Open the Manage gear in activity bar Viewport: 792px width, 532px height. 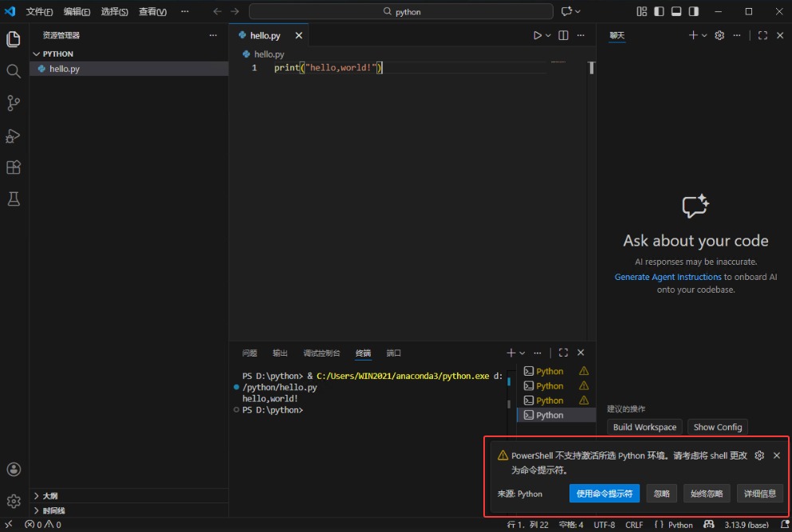[14, 501]
